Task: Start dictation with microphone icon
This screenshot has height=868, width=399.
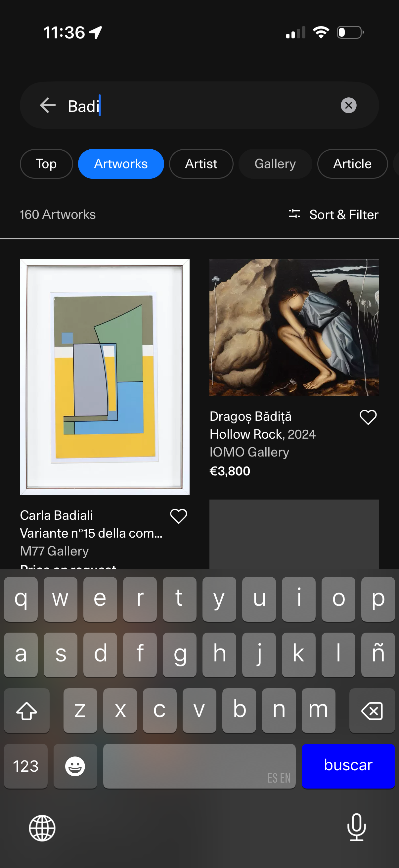Action: pos(356,827)
